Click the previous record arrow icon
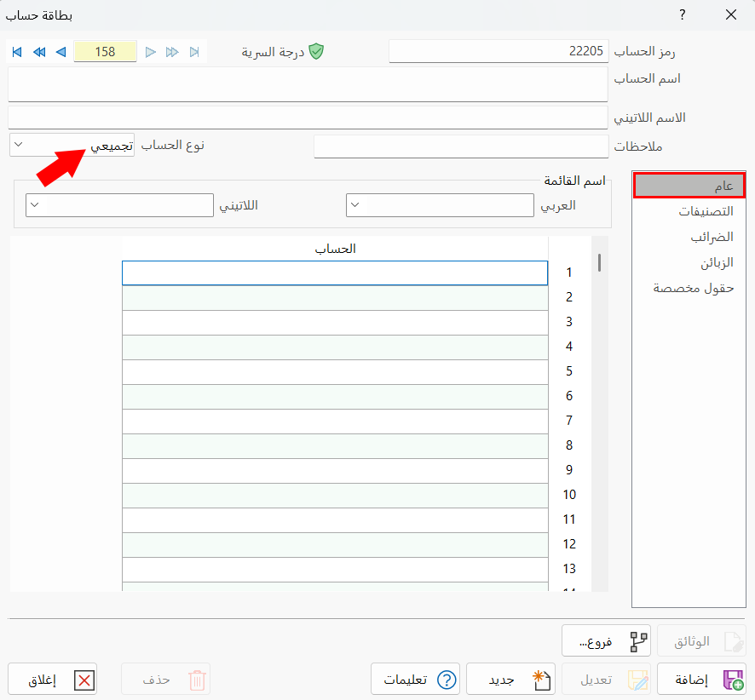Image resolution: width=755 pixels, height=700 pixels. click(x=60, y=52)
